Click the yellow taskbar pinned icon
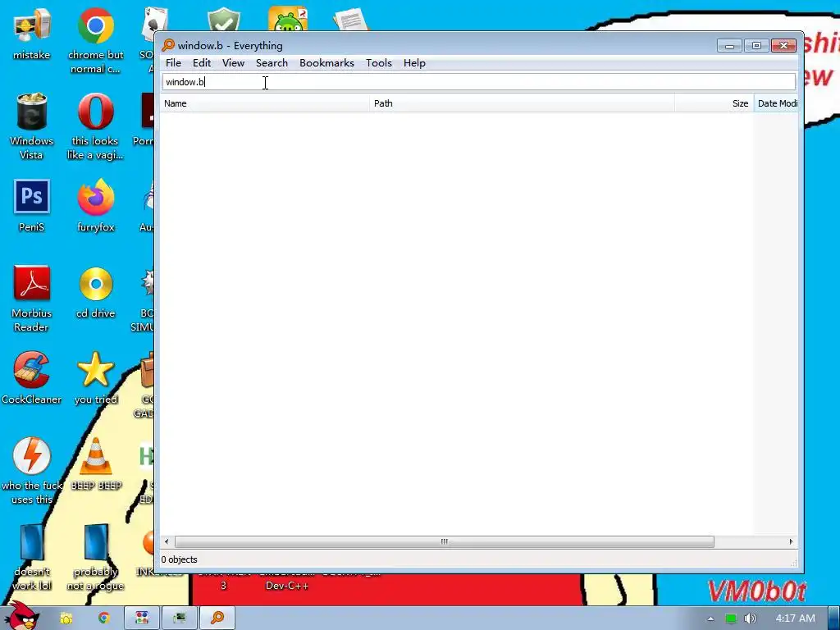This screenshot has height=630, width=840. tap(66, 619)
